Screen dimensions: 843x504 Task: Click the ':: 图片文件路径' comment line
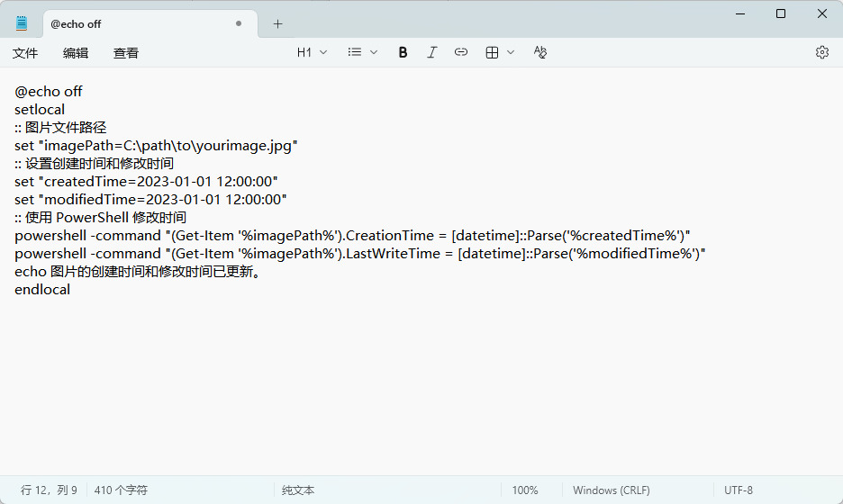60,127
